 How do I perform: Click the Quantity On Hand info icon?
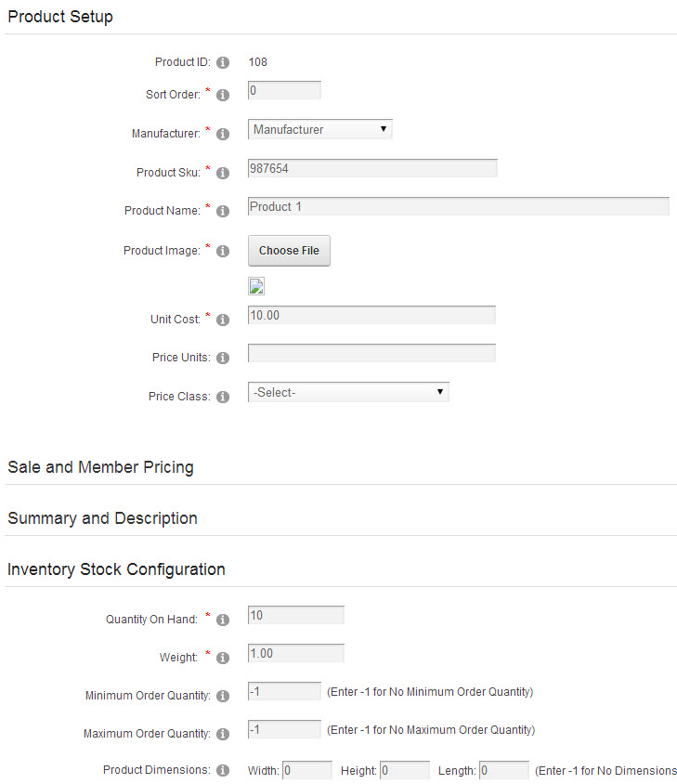pos(223,620)
